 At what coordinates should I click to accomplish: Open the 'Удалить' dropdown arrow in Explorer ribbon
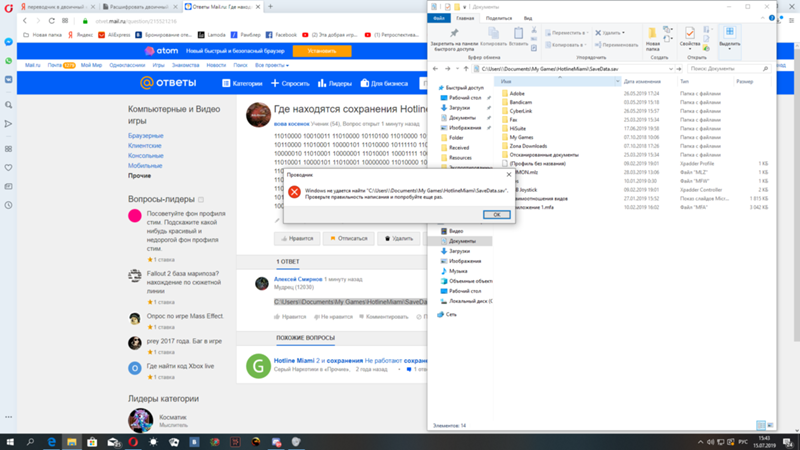(623, 33)
